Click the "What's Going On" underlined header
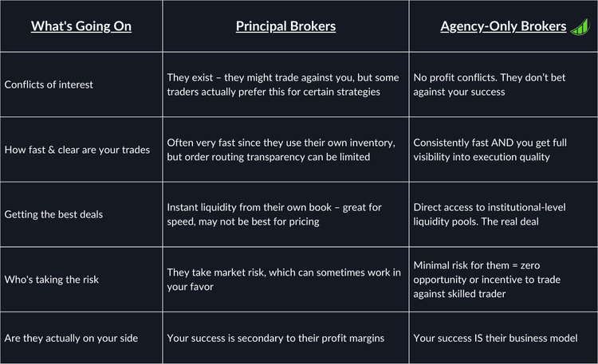598x364 pixels. 81,26
